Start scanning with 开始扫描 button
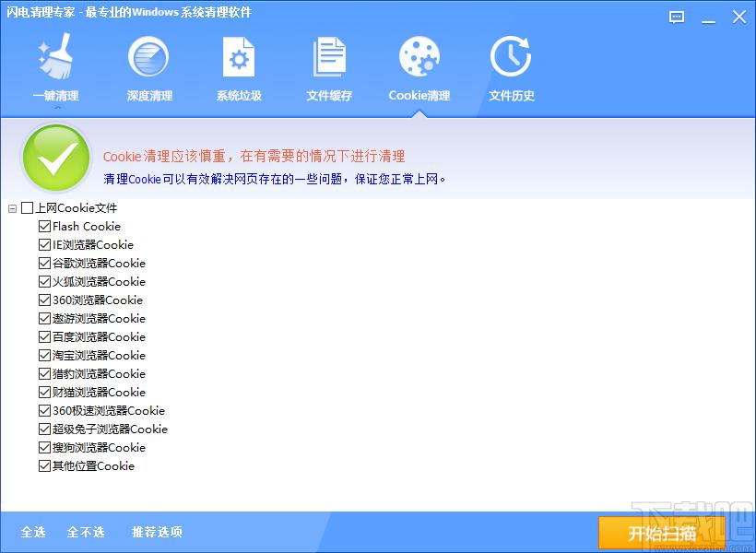The height and width of the screenshot is (553, 756). 662,534
